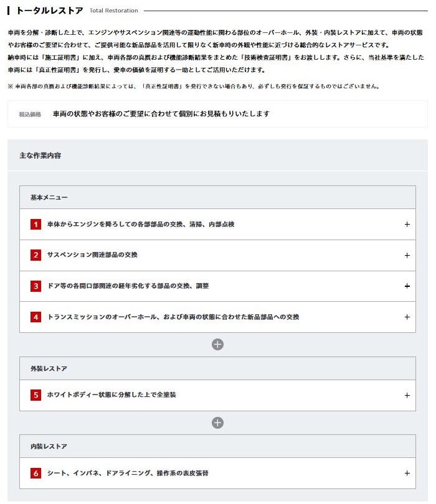The height and width of the screenshot is (504, 436).
Task: Click red number 5 badge
Action: 36,395
